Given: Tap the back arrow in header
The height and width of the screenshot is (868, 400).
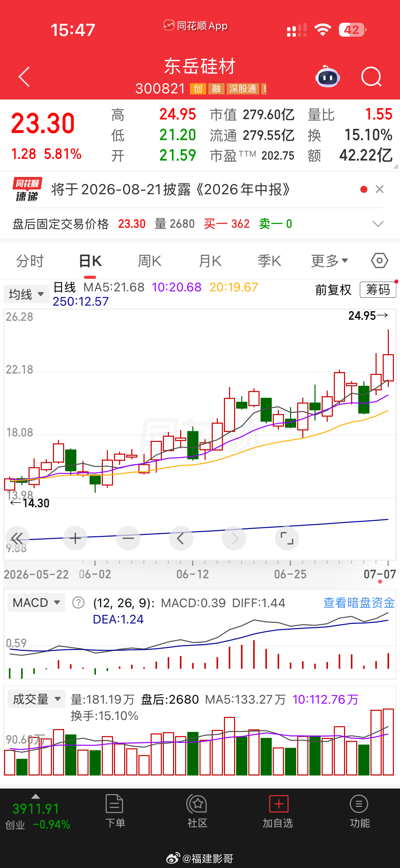Looking at the screenshot, I should (x=24, y=77).
